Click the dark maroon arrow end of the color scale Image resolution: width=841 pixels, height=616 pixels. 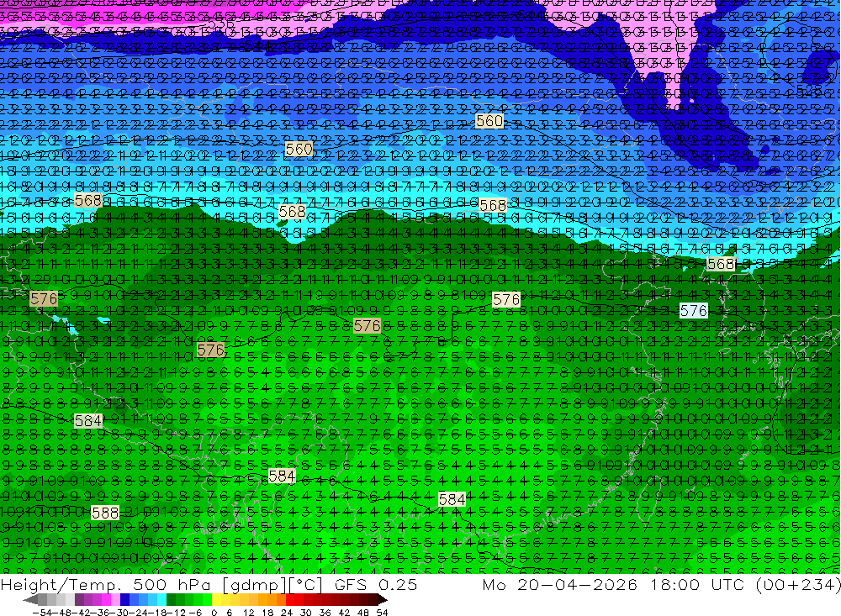click(383, 600)
